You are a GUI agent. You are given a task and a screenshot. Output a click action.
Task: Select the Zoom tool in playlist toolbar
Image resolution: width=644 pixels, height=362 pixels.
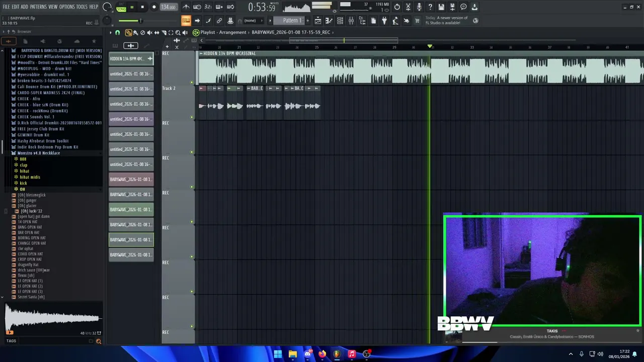[x=178, y=32]
